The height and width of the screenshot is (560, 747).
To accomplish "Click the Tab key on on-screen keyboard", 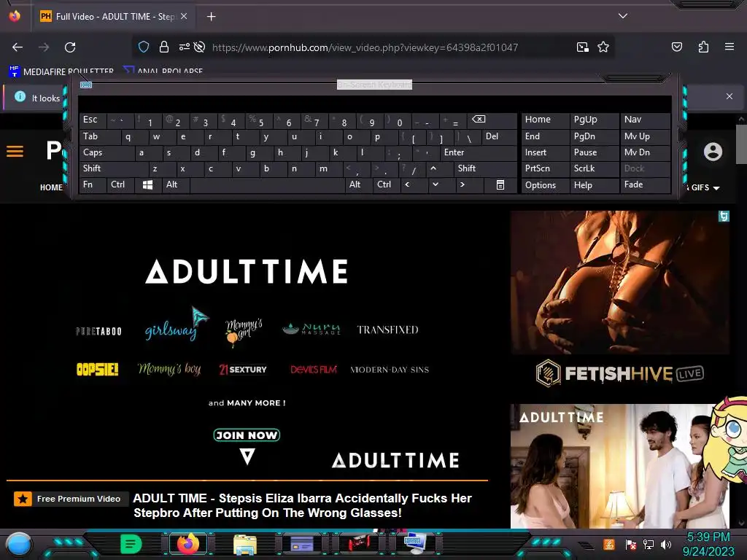I will tap(99, 137).
